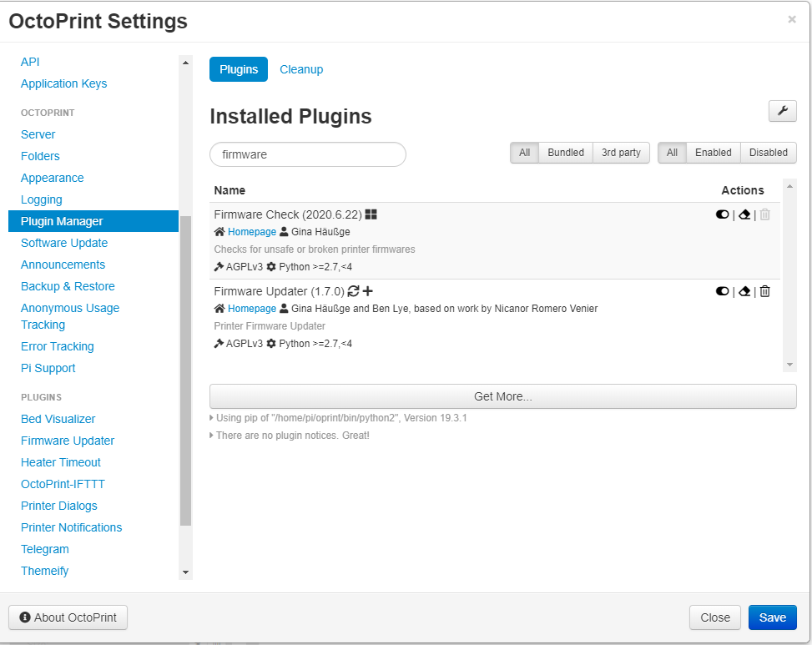Open Telegram plugin settings
The height and width of the screenshot is (645, 812).
coord(44,549)
